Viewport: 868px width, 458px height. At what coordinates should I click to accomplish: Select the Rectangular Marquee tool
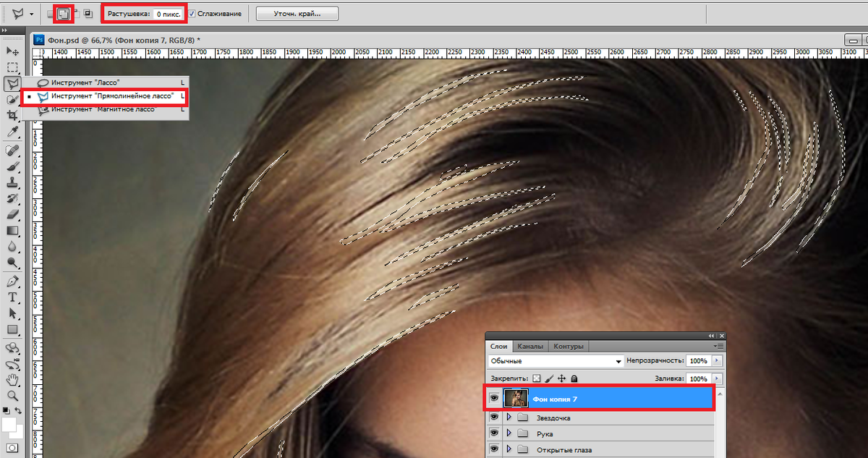(12, 67)
